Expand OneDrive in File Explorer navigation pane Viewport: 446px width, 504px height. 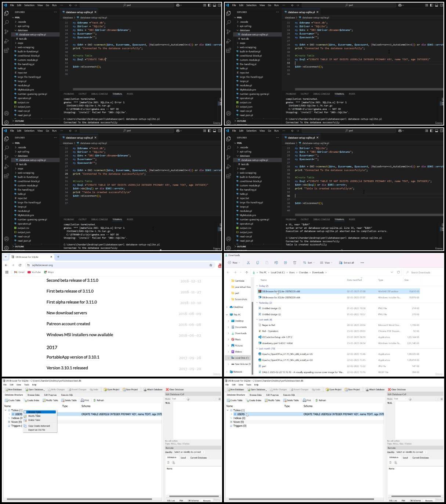pyautogui.click(x=227, y=307)
